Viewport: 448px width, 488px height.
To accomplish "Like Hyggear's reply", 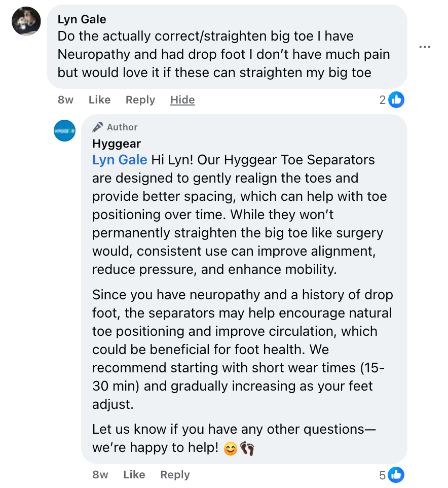I will point(134,475).
